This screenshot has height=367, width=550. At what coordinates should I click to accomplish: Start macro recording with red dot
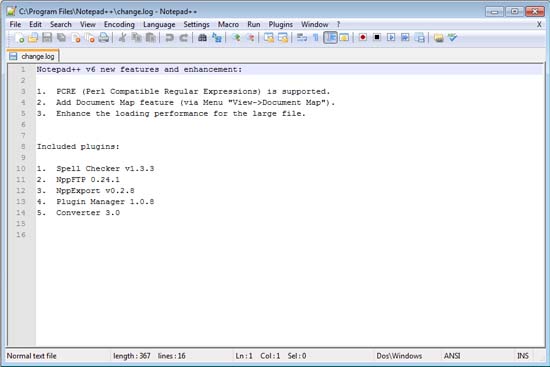[x=363, y=37]
